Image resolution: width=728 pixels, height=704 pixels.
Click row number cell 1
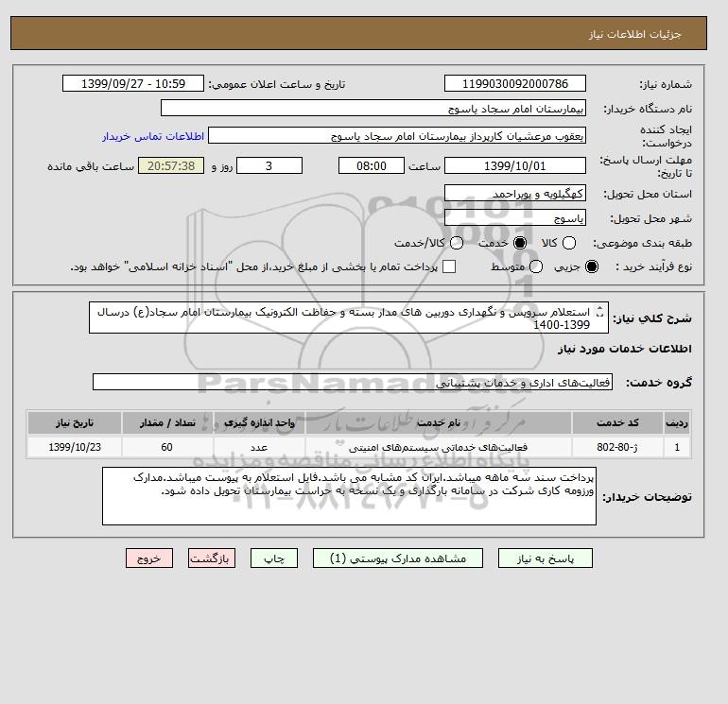677,447
